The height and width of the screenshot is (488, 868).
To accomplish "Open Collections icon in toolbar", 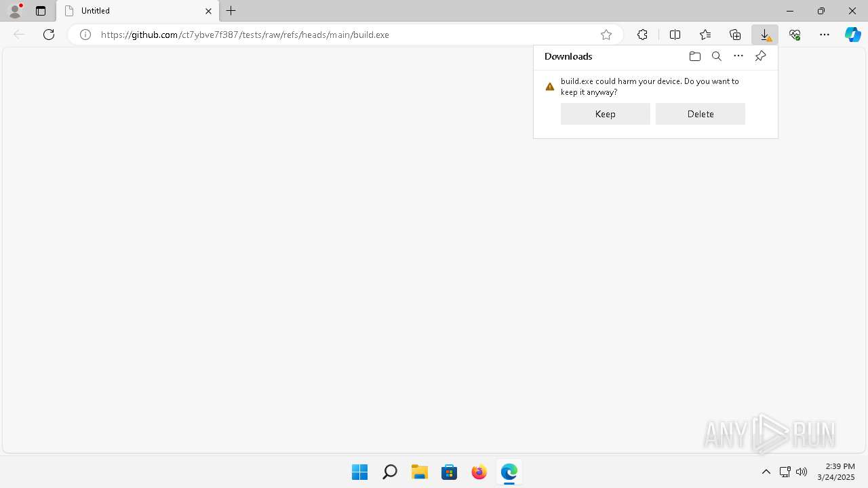I will pos(735,35).
